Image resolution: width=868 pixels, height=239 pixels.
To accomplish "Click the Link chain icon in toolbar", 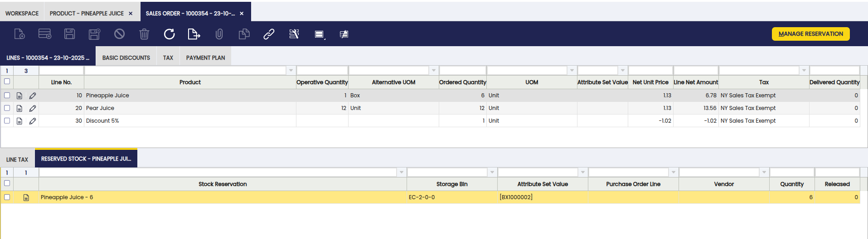I will pos(269,34).
